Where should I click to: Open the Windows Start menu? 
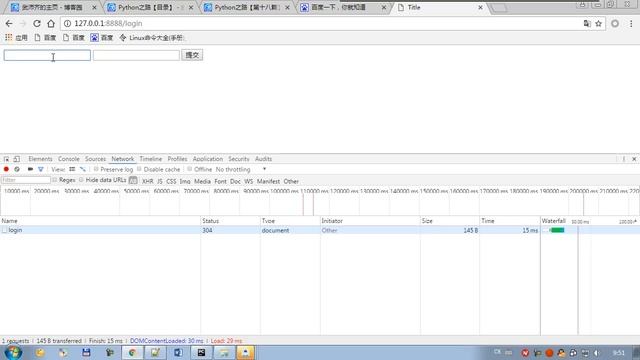(x=13, y=353)
